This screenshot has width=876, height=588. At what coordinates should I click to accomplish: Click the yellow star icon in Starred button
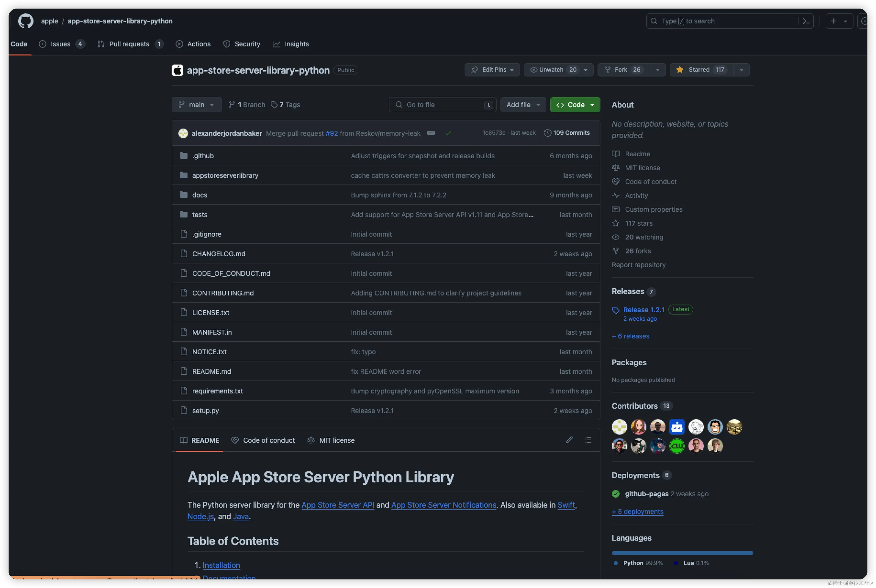(x=680, y=70)
